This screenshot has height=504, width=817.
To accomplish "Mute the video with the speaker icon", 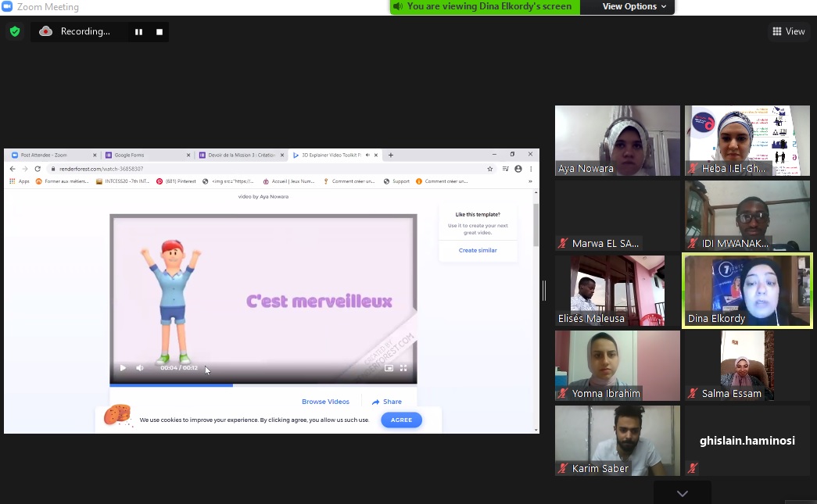I will point(140,368).
